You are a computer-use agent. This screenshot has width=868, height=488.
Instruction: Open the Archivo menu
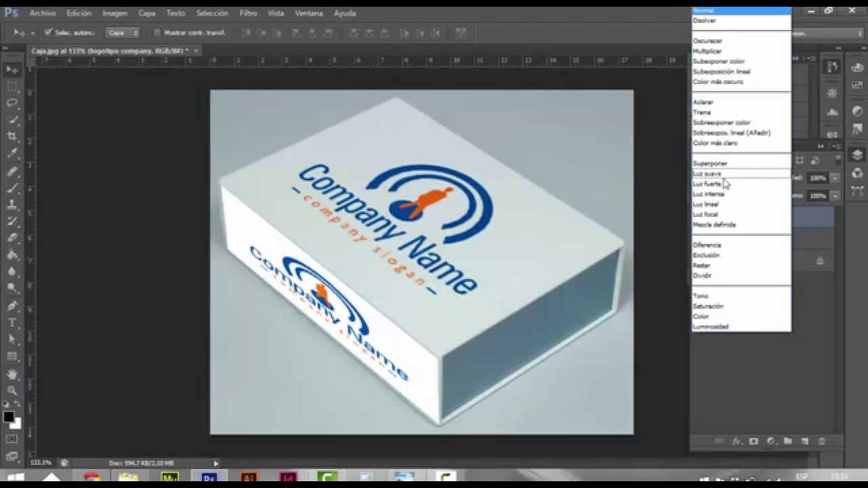click(x=43, y=13)
